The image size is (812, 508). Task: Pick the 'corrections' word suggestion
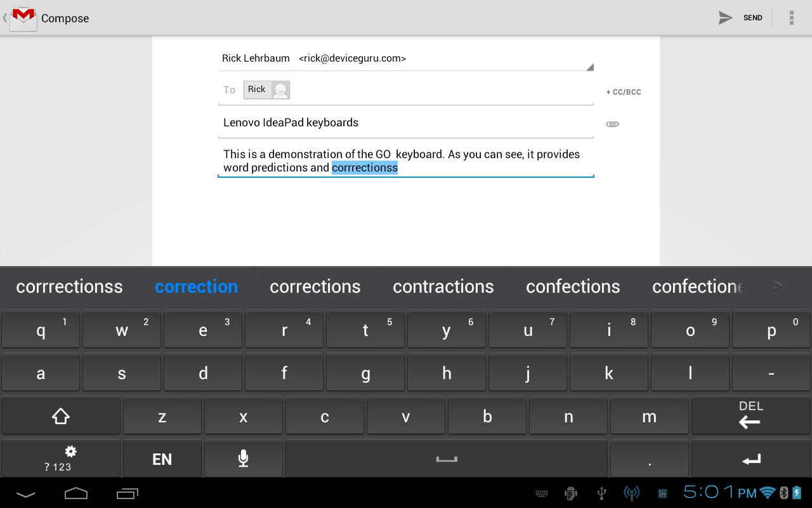[x=315, y=286]
